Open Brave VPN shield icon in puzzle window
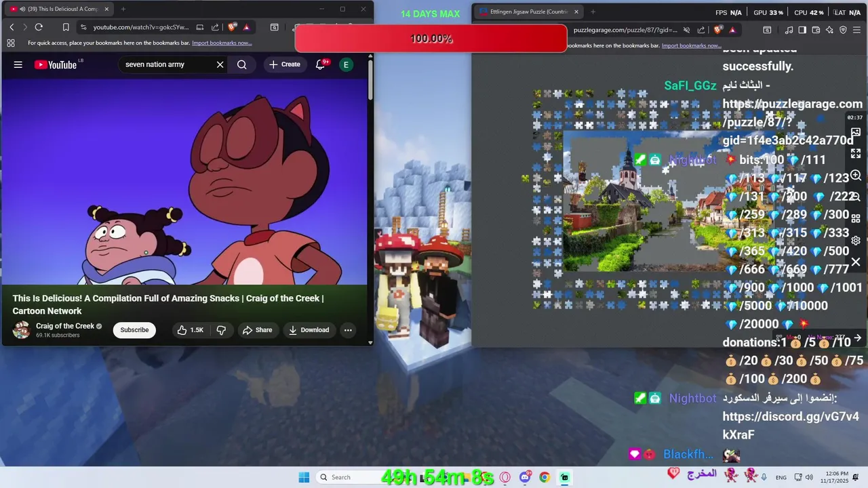 [843, 30]
